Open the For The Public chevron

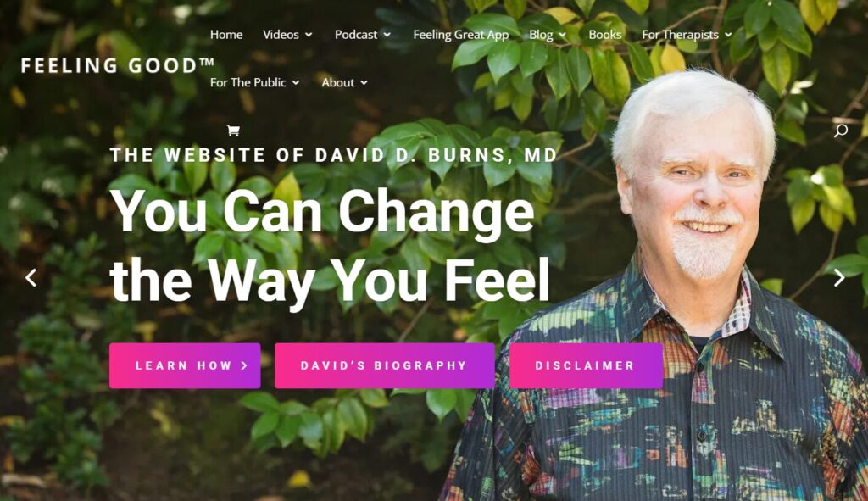[x=296, y=82]
